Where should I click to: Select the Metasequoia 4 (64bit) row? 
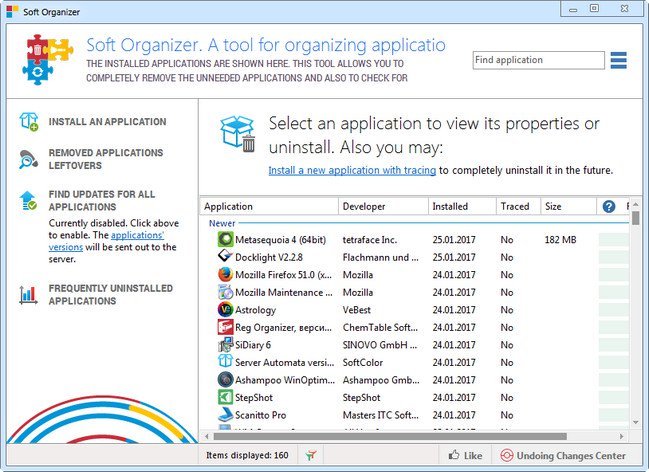(415, 239)
